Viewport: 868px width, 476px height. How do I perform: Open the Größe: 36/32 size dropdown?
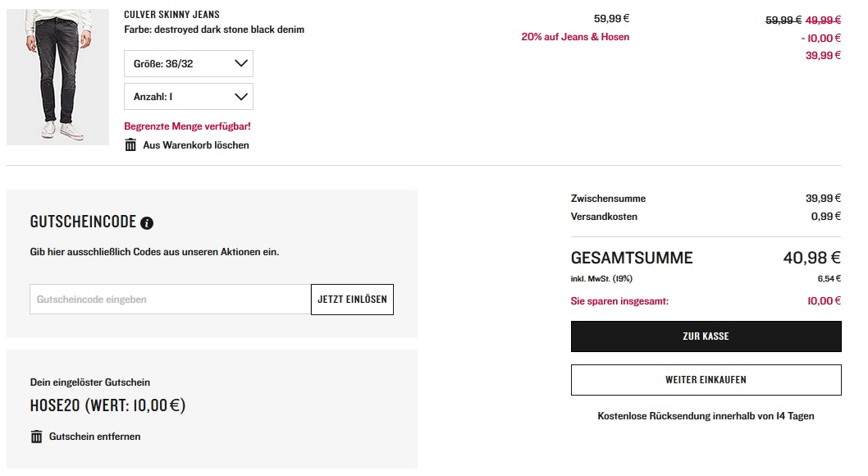(x=188, y=63)
